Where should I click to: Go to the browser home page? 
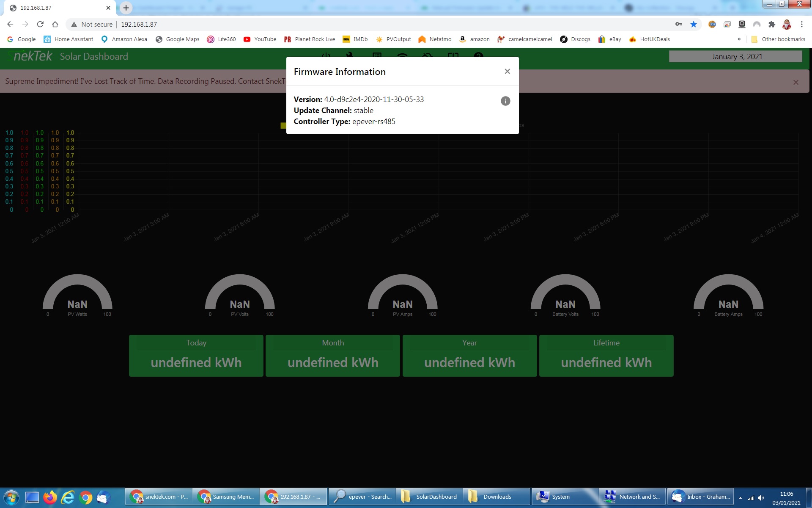(55, 25)
